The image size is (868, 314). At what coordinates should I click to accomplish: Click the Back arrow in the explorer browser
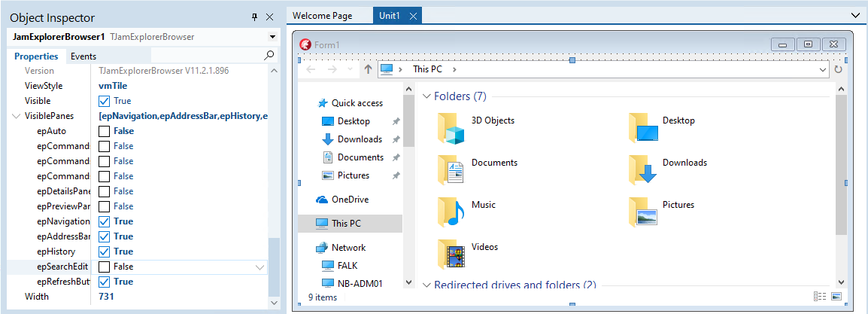pos(311,69)
